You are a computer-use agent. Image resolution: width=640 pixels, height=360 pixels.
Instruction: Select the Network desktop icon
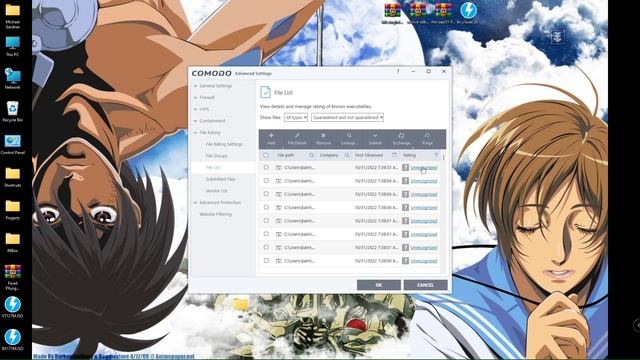coord(13,79)
